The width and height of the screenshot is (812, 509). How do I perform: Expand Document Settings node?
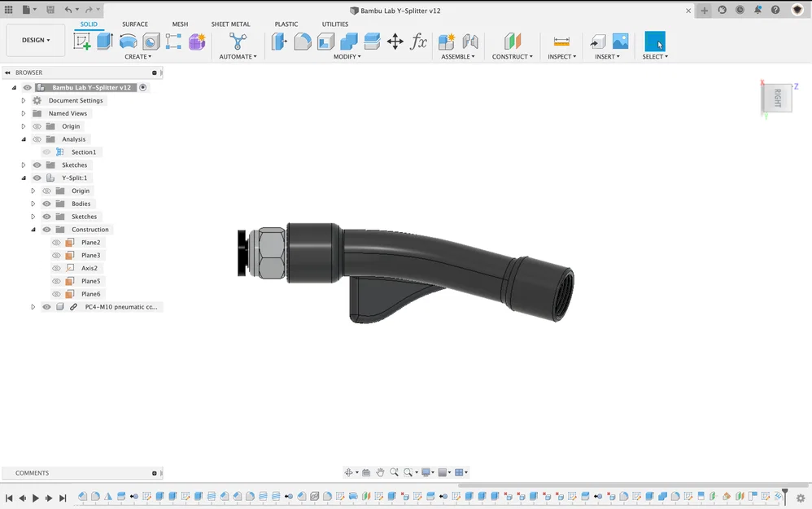[24, 100]
